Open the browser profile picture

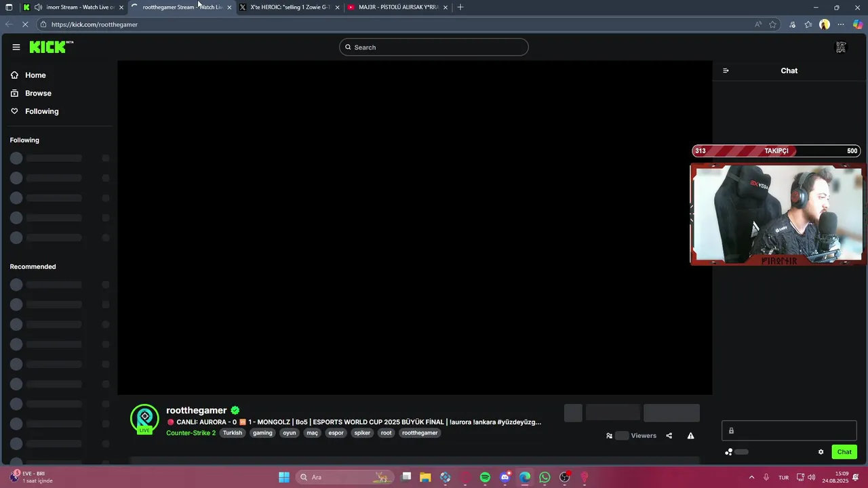point(825,24)
